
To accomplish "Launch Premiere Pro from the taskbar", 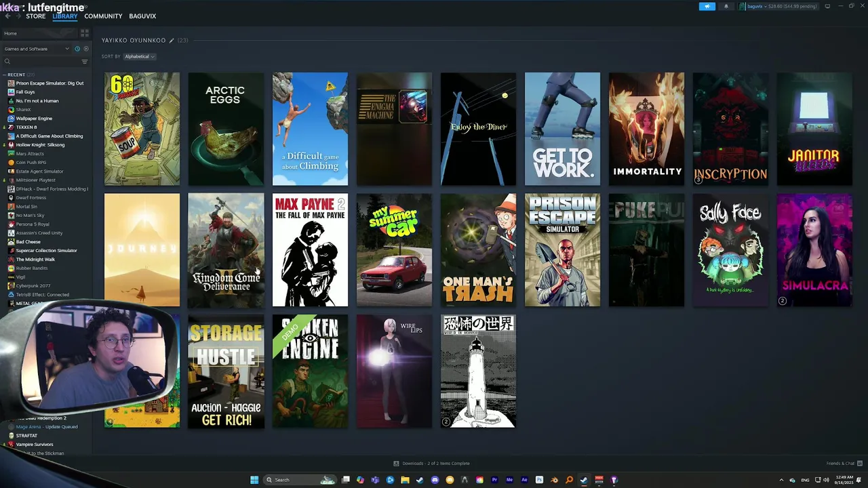I will point(494,480).
